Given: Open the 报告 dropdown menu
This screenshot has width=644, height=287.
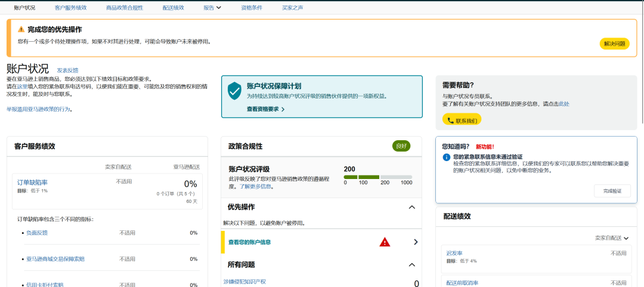Looking at the screenshot, I should pos(212,7).
